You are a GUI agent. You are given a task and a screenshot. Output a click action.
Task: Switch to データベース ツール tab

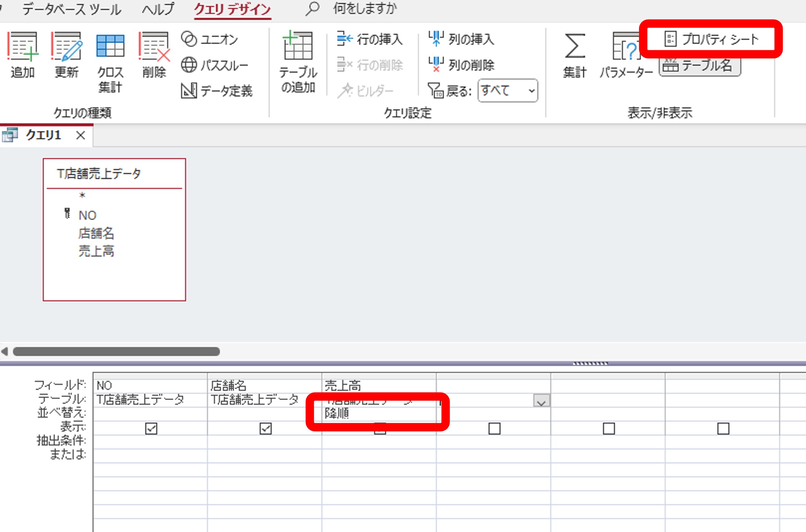[x=72, y=9]
